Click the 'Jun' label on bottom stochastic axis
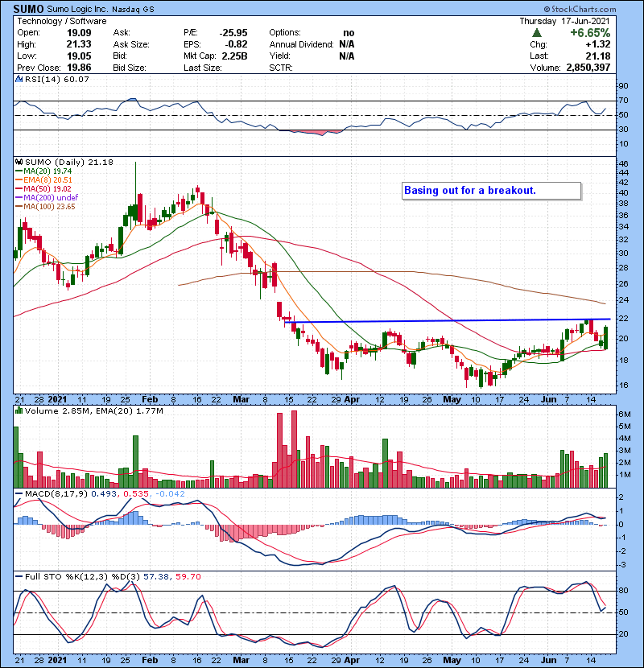The width and height of the screenshot is (644, 668). click(548, 660)
